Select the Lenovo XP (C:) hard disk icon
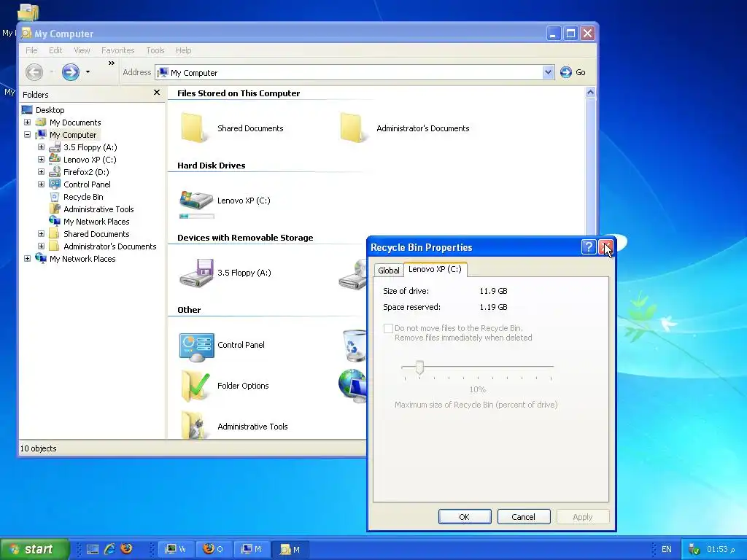This screenshot has width=747, height=560. [x=196, y=200]
